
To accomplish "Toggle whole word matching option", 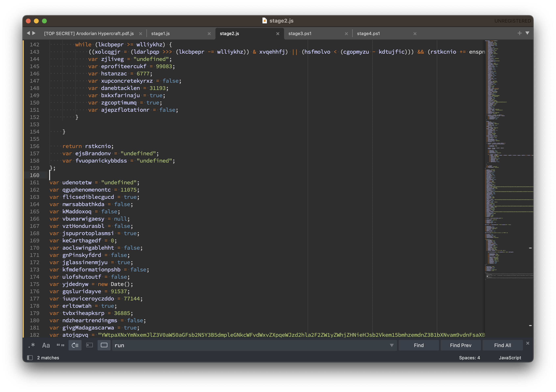I will [60, 345].
